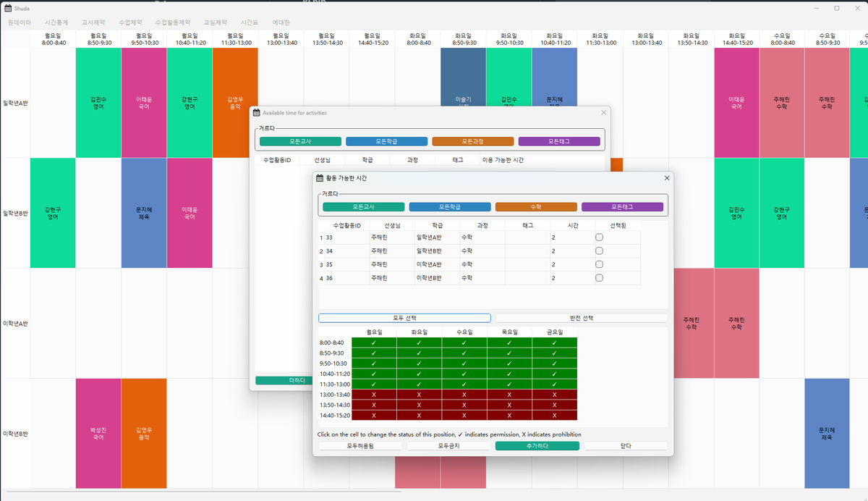Select the 이학년B반 class cell in row 4
Viewport: 868px width, 501px height.
coord(437,277)
